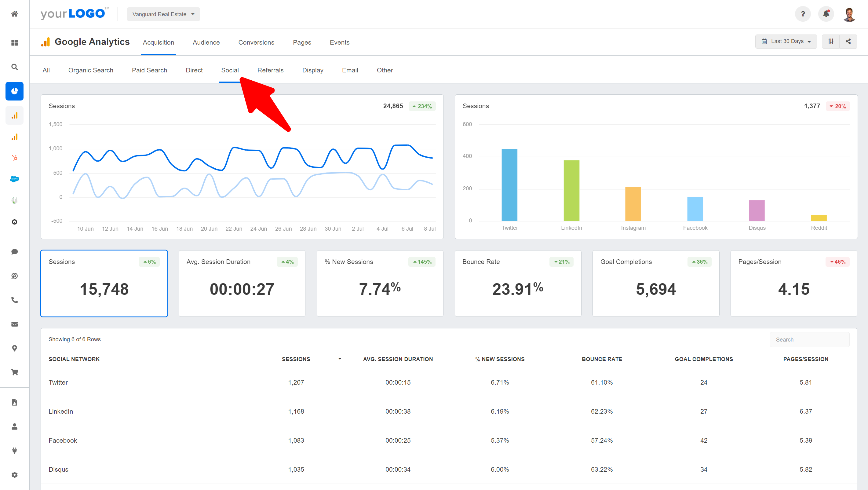Open the Pages tab
The image size is (868, 490).
302,42
